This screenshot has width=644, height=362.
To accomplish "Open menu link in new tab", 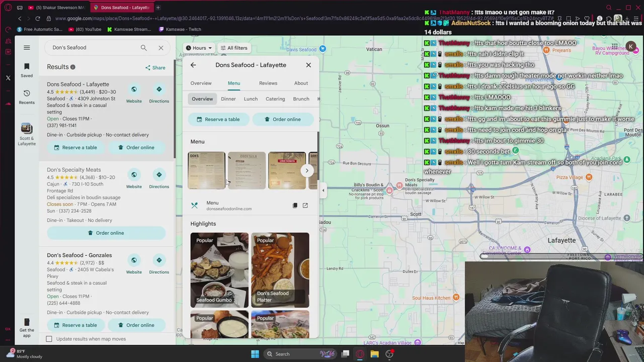I will (305, 205).
